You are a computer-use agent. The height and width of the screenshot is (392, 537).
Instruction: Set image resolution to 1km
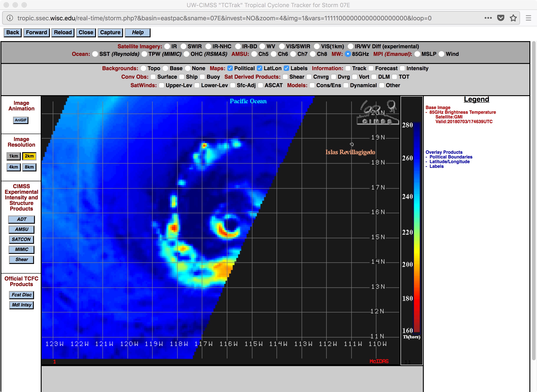[14, 156]
